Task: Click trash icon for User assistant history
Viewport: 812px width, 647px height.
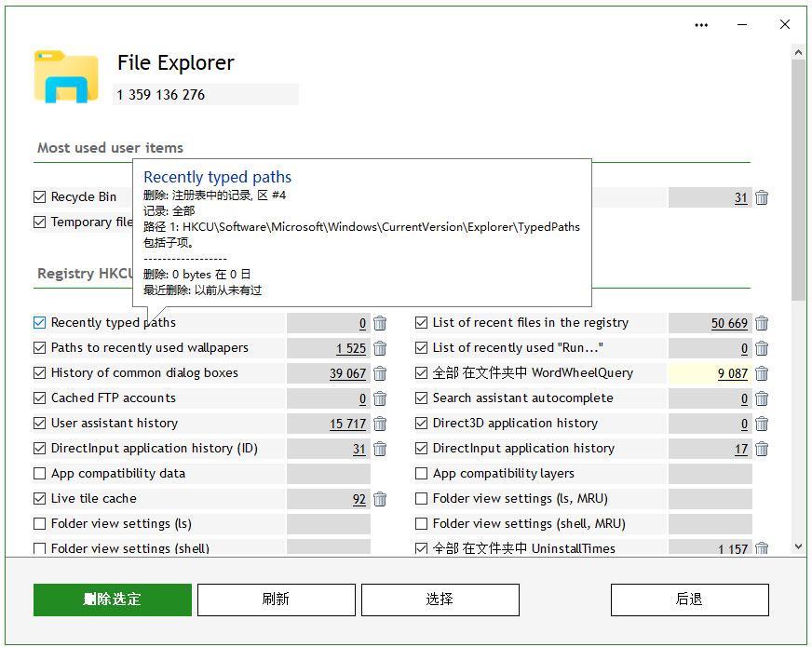Action: 380,424
